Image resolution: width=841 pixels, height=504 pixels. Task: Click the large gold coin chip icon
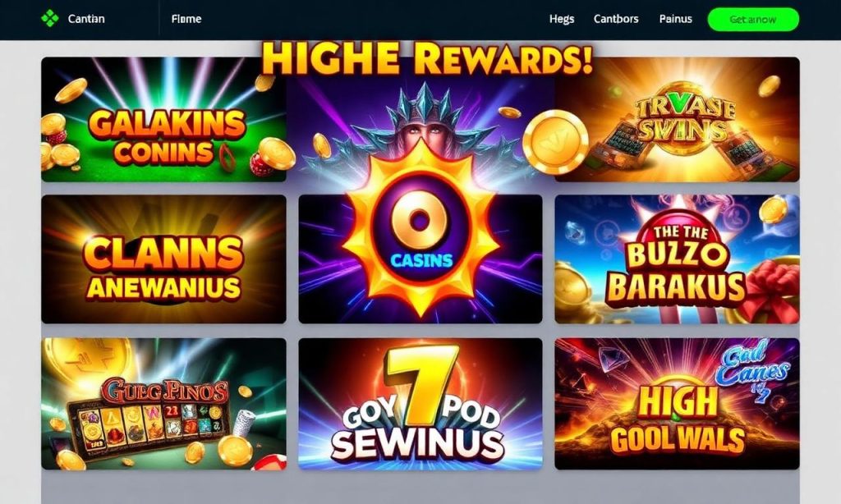pyautogui.click(x=555, y=142)
